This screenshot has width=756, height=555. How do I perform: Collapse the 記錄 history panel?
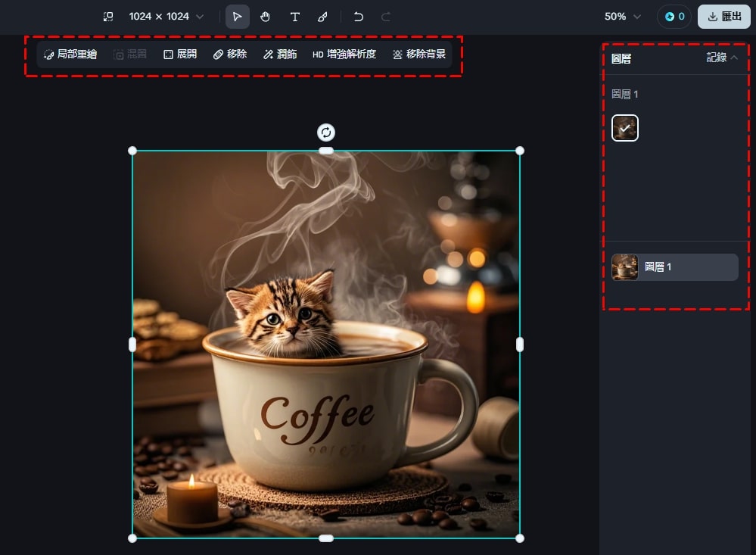tap(721, 58)
